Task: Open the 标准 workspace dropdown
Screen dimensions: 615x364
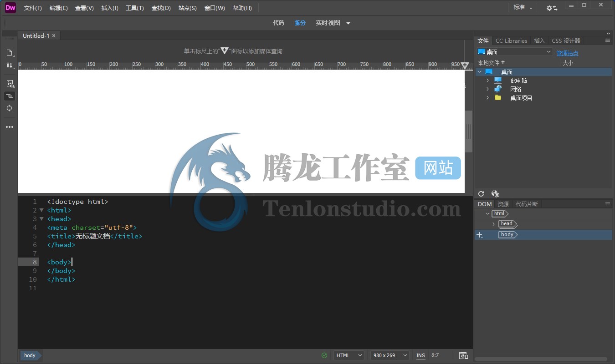Action: [x=523, y=8]
